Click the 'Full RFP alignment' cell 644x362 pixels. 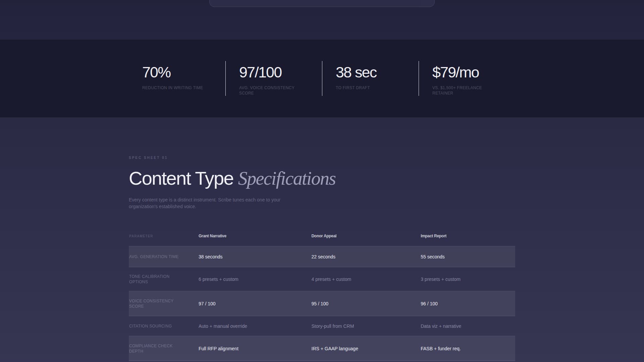pos(218,349)
